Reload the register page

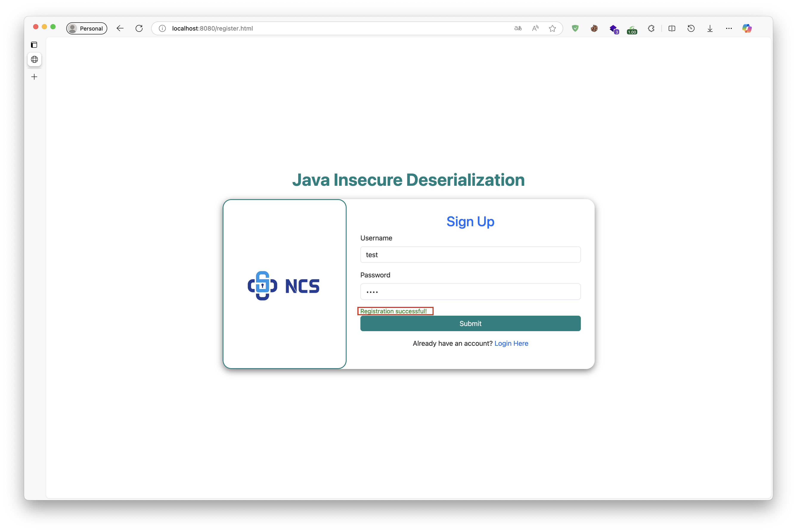[139, 29]
